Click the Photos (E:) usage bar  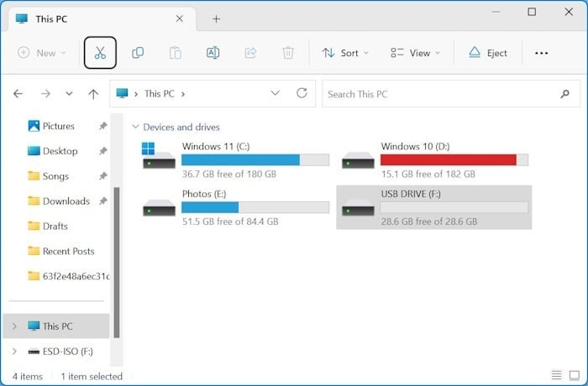pos(255,207)
